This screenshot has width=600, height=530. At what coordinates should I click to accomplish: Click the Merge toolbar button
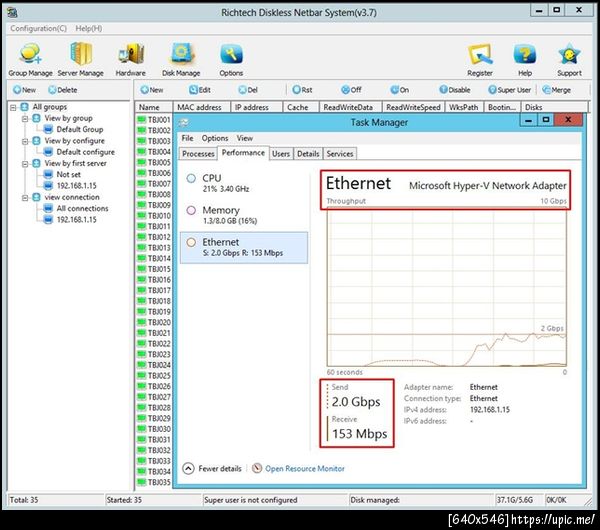[x=557, y=90]
